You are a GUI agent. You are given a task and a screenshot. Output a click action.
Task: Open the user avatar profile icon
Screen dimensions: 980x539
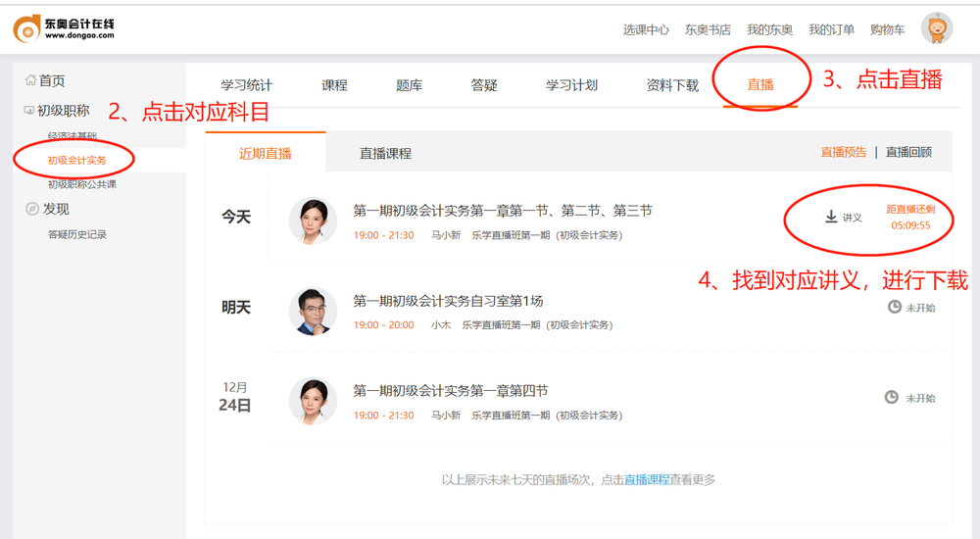click(936, 28)
